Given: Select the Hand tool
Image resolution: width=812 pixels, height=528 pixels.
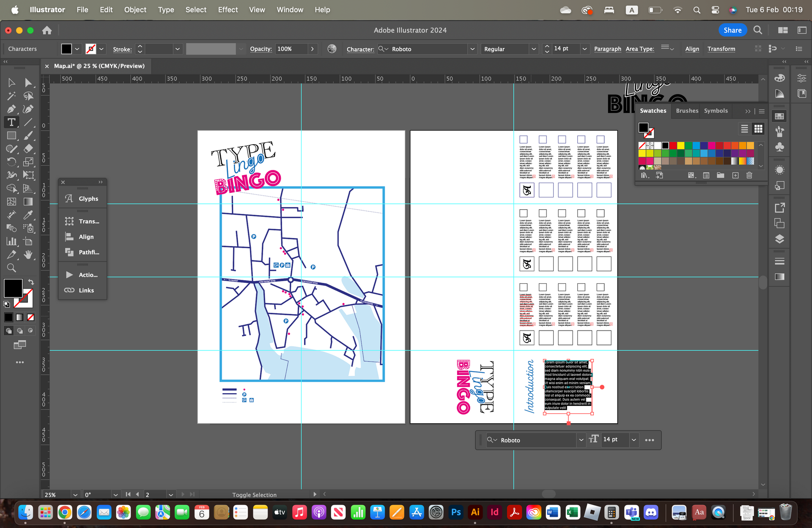Looking at the screenshot, I should (x=28, y=254).
